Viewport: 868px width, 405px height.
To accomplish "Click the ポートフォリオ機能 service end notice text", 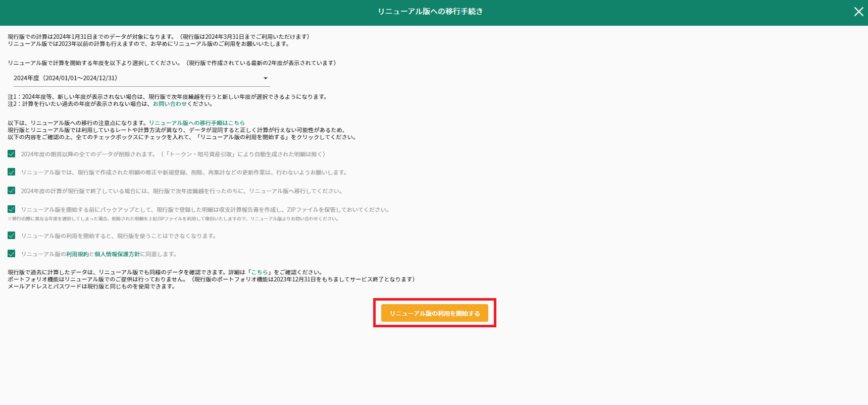I will [211, 279].
